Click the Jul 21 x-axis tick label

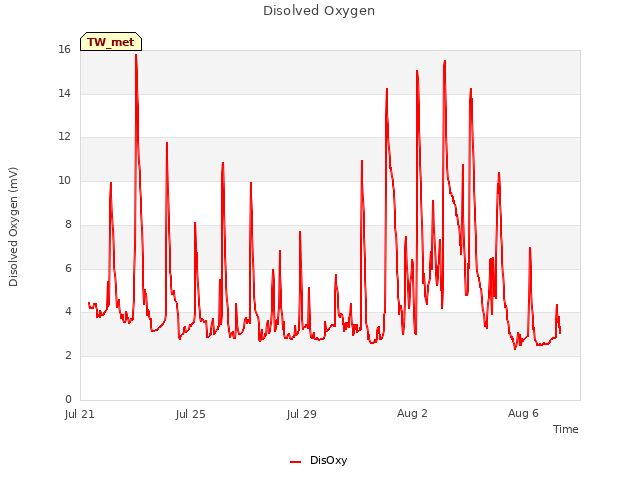[x=80, y=414]
